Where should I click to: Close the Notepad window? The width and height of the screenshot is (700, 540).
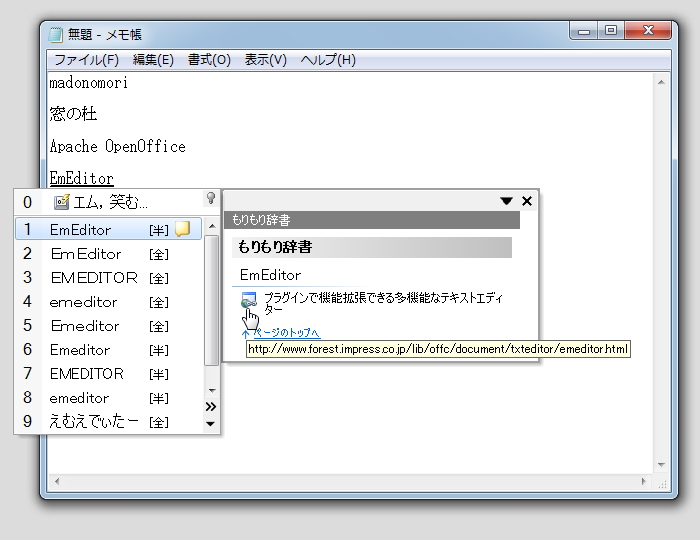click(x=648, y=31)
